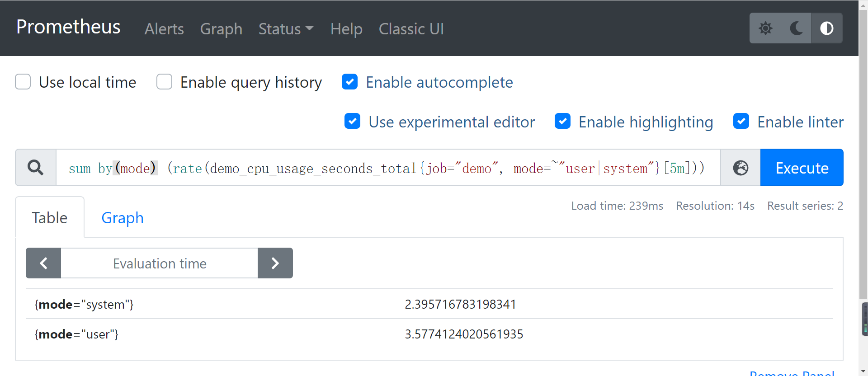The width and height of the screenshot is (868, 376).
Task: Switch to light theme sun icon
Action: [765, 28]
